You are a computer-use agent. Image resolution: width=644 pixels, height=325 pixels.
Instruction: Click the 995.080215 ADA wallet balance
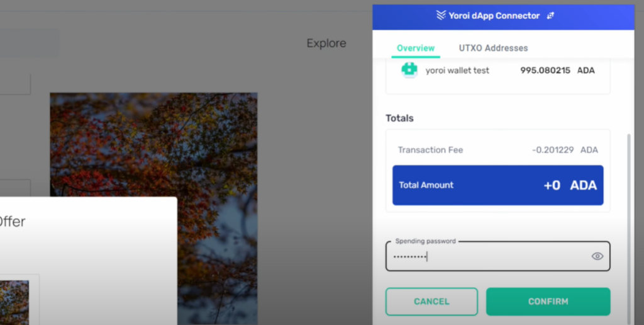pyautogui.click(x=557, y=71)
